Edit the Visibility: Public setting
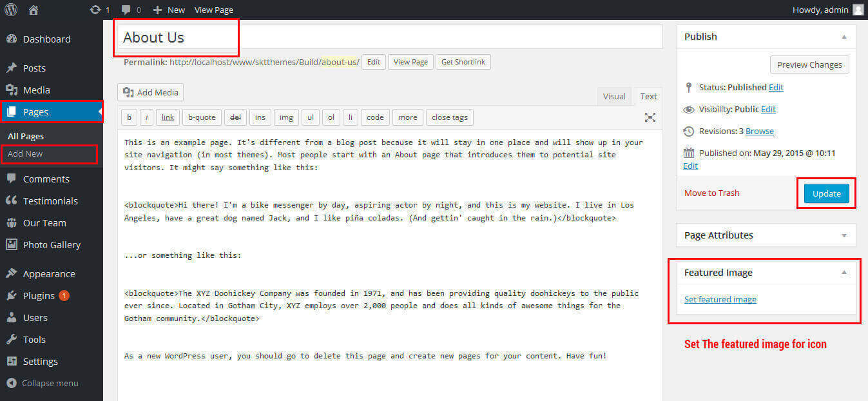This screenshot has height=401, width=868. click(768, 110)
